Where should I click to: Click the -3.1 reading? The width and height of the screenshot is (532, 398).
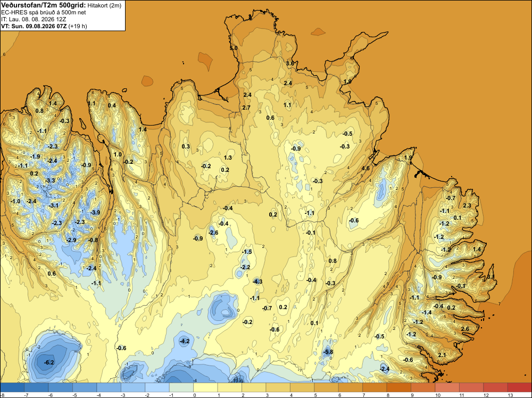tap(54, 205)
